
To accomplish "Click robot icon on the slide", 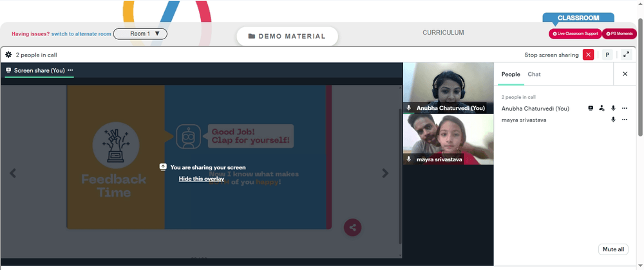I will click(x=188, y=136).
